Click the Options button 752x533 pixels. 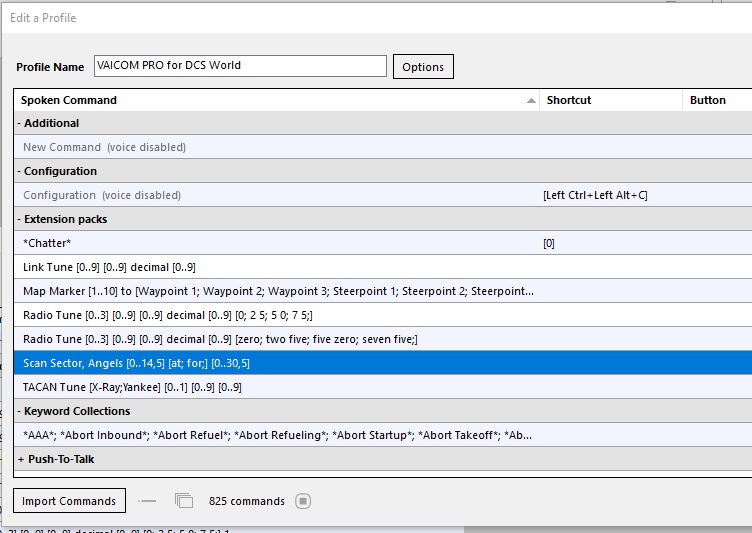tap(423, 67)
